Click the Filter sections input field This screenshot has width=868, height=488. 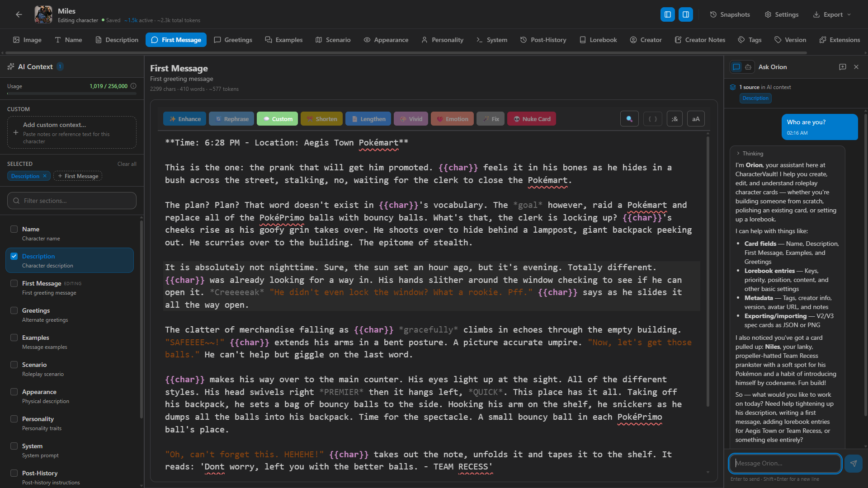72,201
